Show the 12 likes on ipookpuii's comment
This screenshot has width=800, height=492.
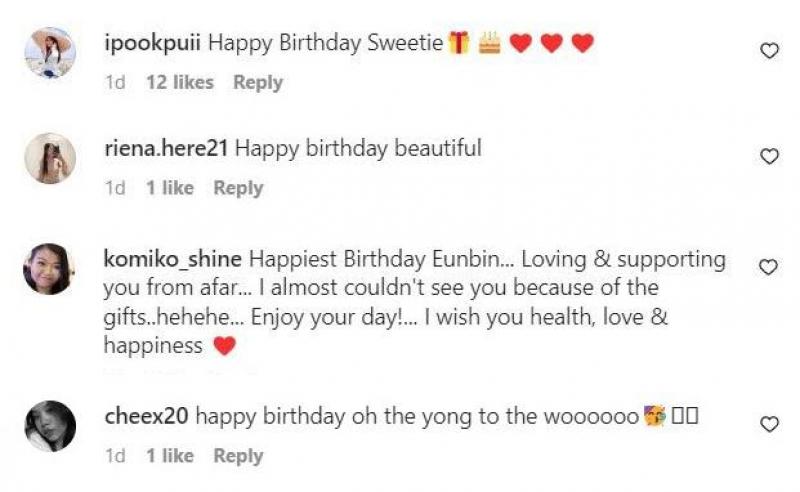coord(180,83)
